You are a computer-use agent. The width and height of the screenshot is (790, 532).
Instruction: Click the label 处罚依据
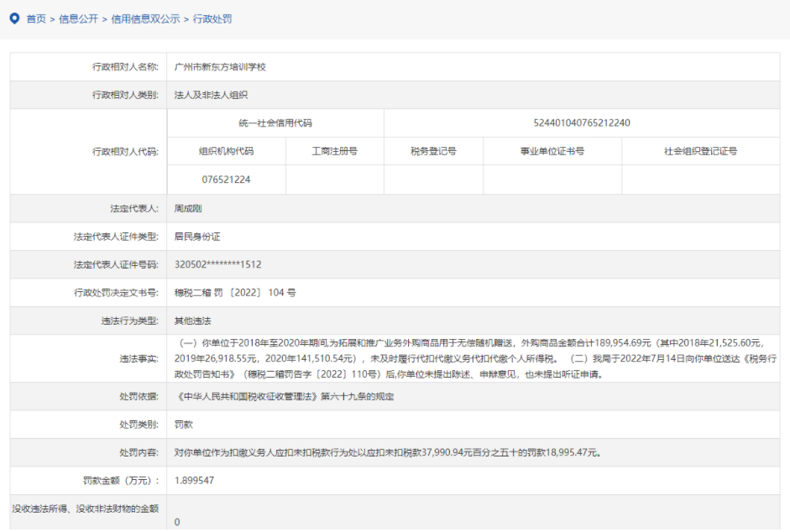[139, 396]
